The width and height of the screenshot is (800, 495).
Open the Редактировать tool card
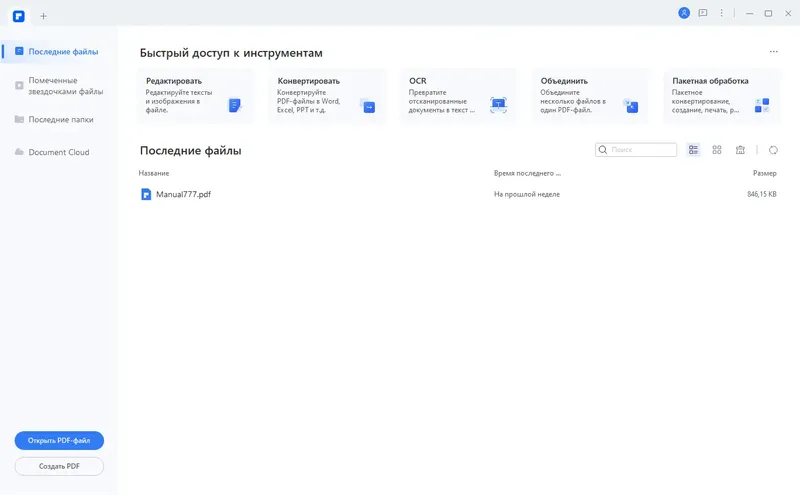[x=196, y=96]
